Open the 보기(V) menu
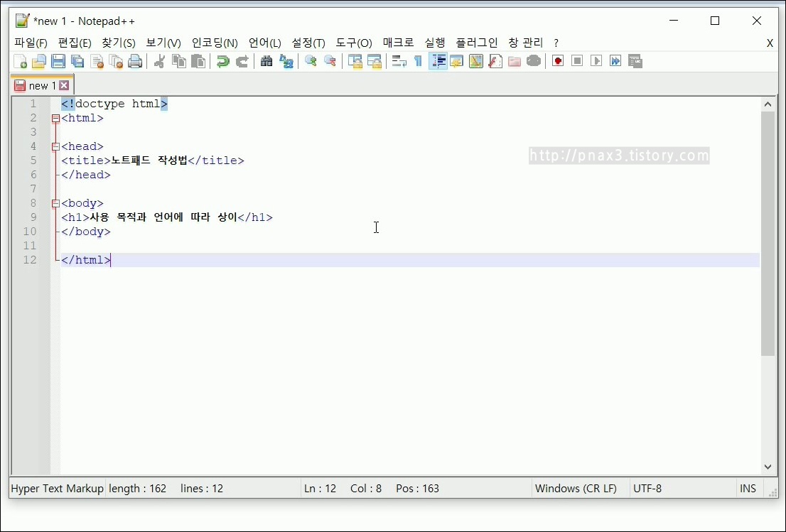Viewport: 786px width, 532px height. coord(163,43)
